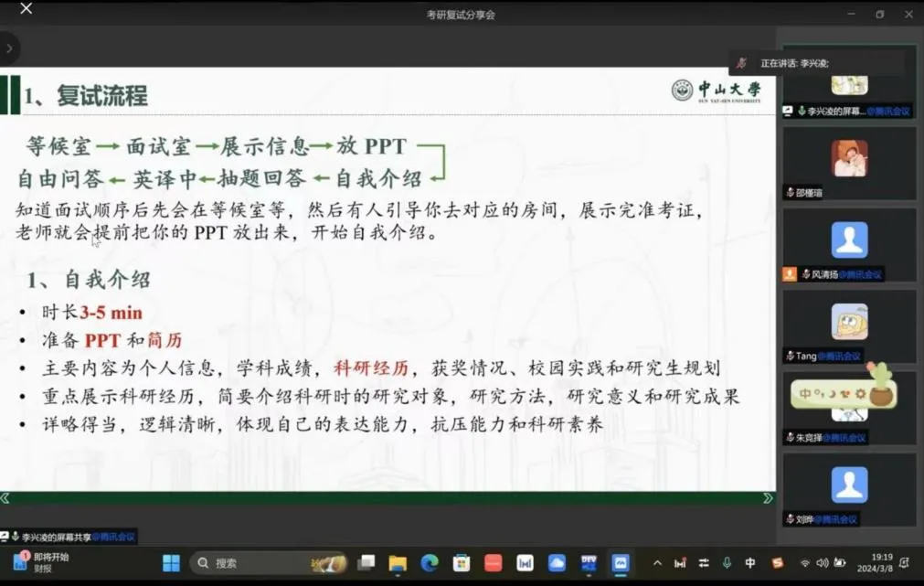This screenshot has height=586, width=924.
Task: Click the left double-chevron on slide footer
Action: coord(5,498)
